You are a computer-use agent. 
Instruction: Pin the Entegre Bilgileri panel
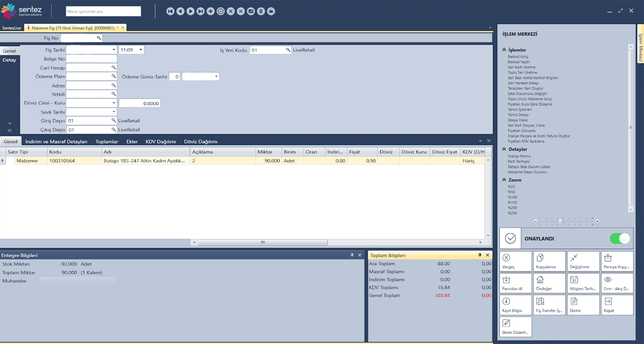[x=352, y=255]
